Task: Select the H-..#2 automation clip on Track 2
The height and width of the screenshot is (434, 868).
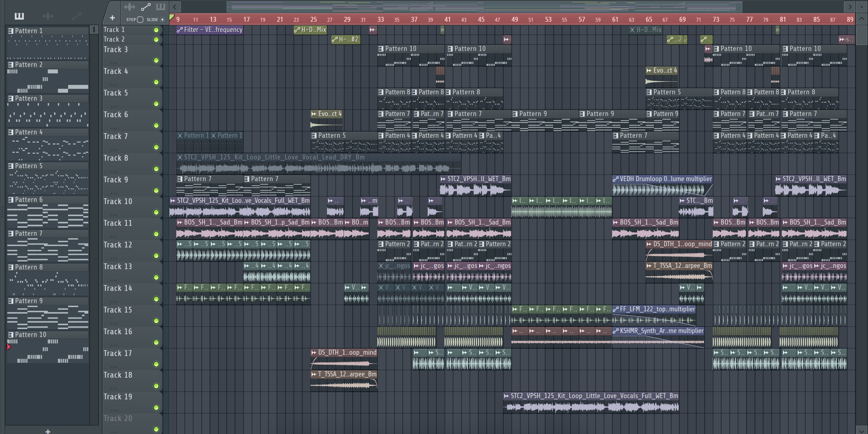Action: coord(346,40)
